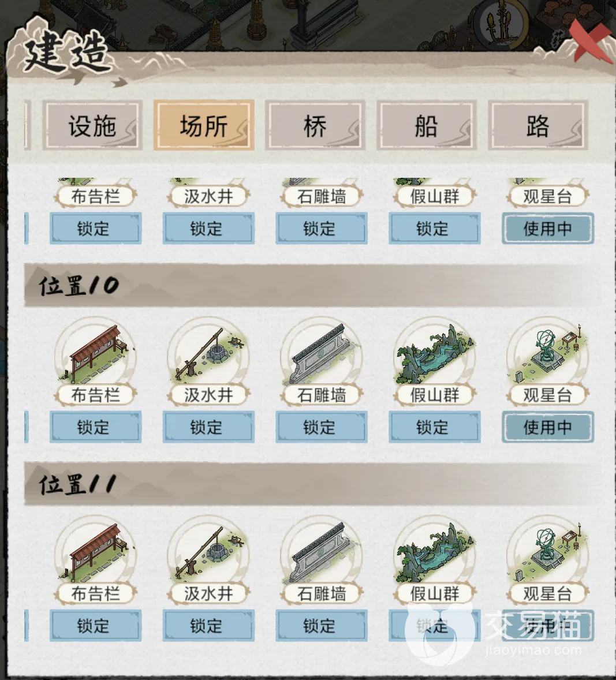This screenshot has width=616, height=680.
Task: Click 使用中 button under 观星台 in 位置10
Action: click(548, 427)
